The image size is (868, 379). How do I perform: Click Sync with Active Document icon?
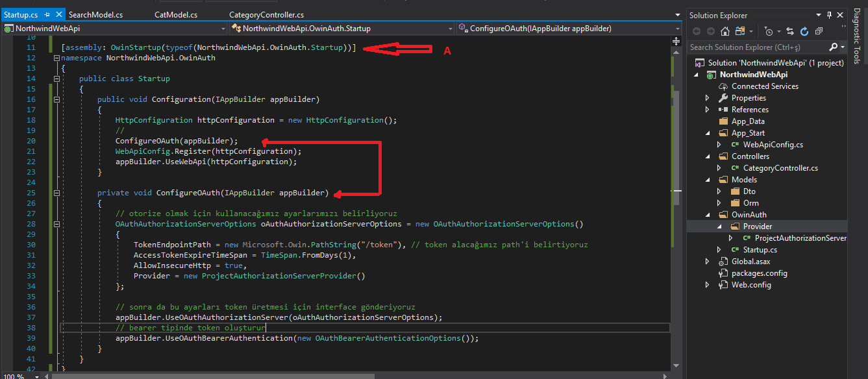click(790, 31)
